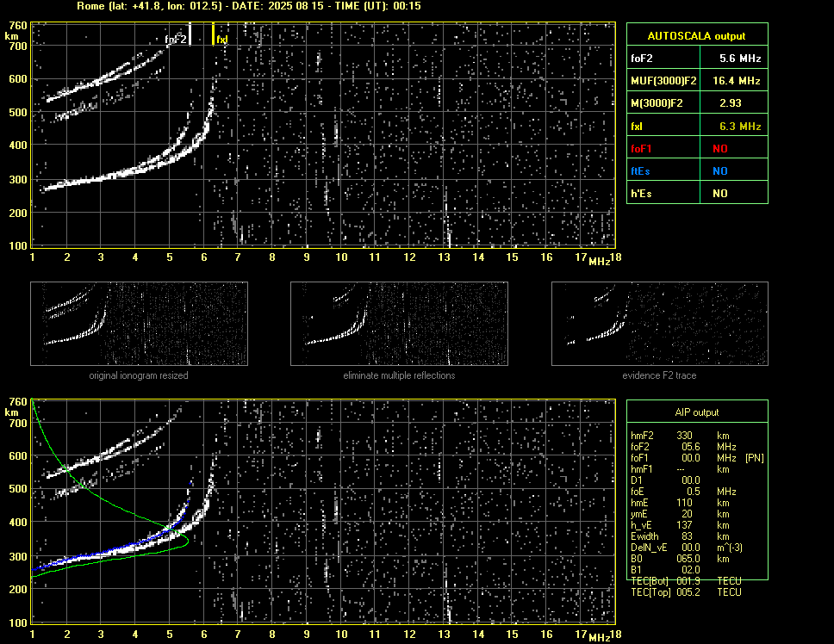The image size is (834, 644).
Task: Open the original ionogram resized thumbnail
Action: coord(139,324)
